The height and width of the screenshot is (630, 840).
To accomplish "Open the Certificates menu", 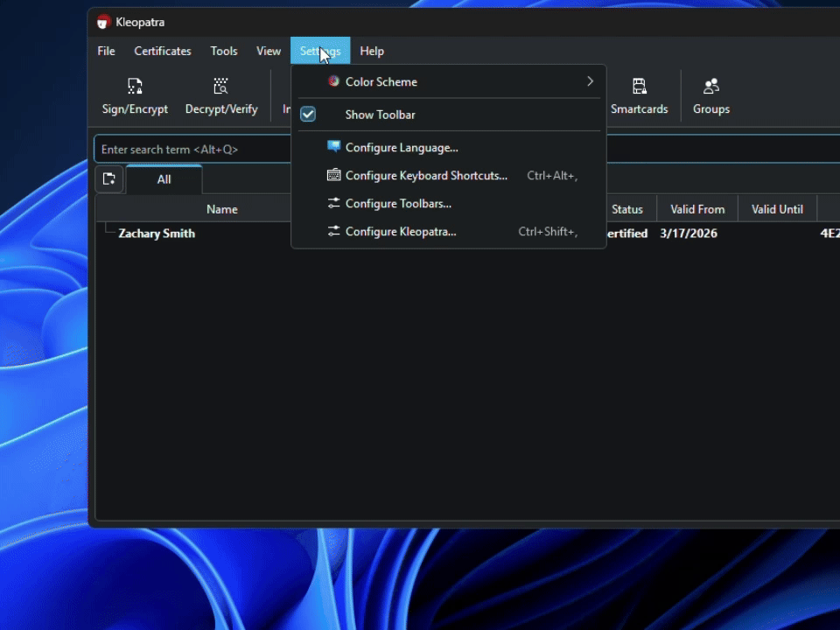I will coord(162,51).
